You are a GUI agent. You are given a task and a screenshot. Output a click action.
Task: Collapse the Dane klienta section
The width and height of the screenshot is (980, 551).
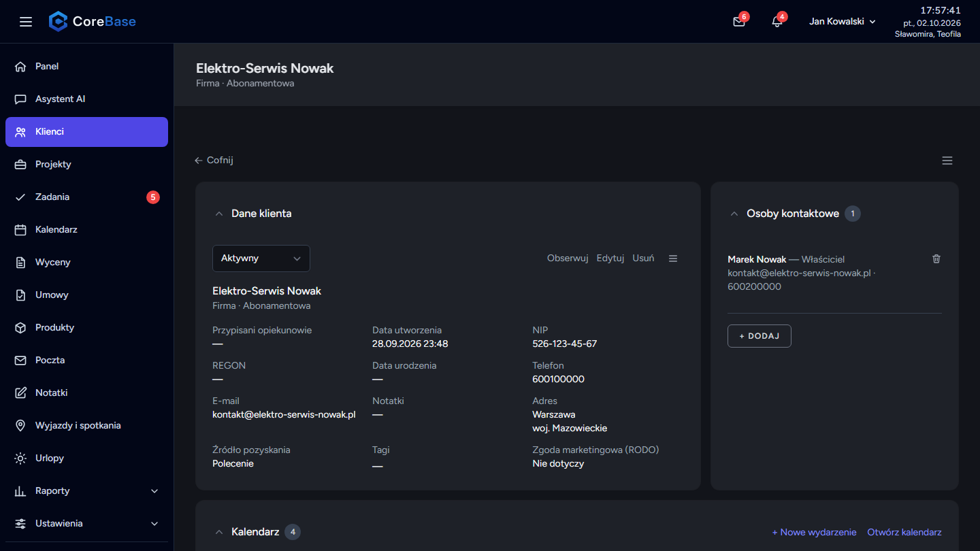click(219, 214)
